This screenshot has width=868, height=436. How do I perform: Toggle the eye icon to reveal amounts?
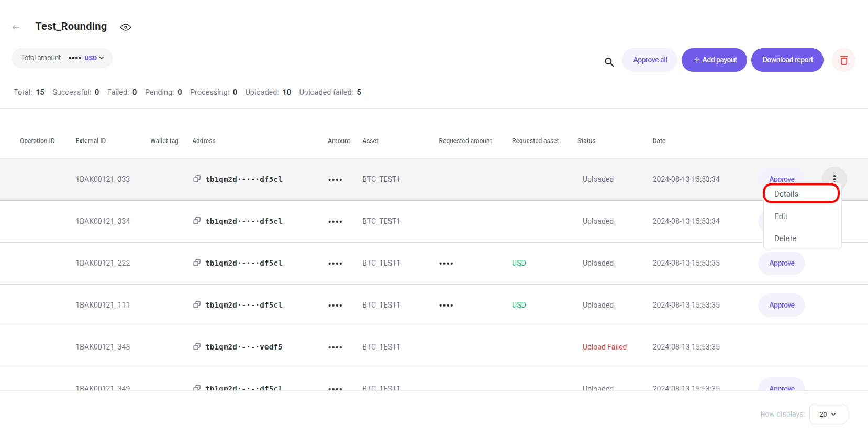[126, 27]
